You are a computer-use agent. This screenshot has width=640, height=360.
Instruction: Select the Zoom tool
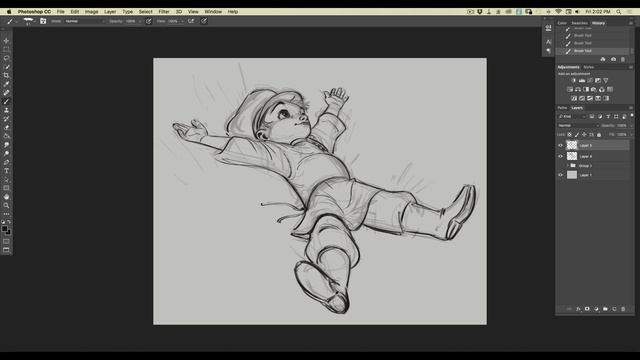(6, 205)
